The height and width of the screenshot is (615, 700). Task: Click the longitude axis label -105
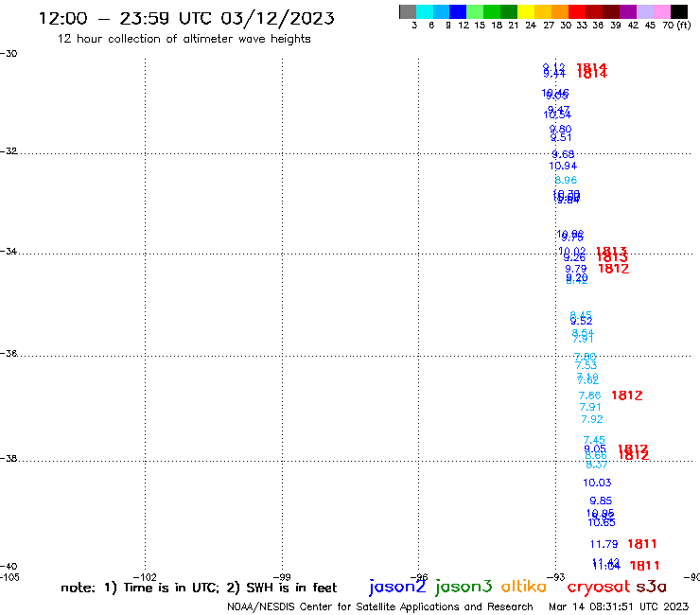coord(9,577)
